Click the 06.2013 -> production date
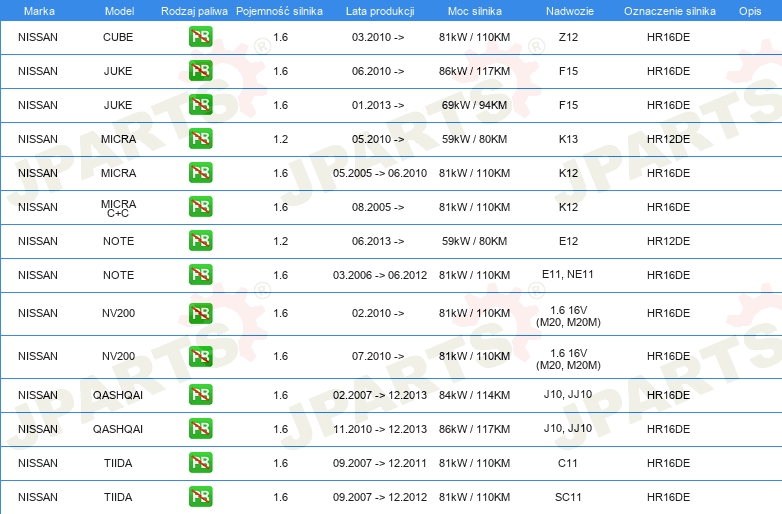This screenshot has height=514, width=782. (378, 241)
